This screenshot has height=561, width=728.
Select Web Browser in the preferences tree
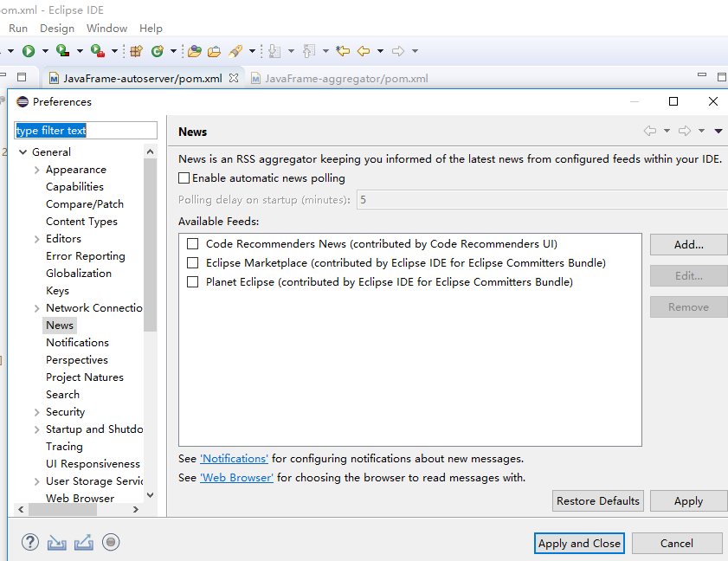(x=80, y=499)
